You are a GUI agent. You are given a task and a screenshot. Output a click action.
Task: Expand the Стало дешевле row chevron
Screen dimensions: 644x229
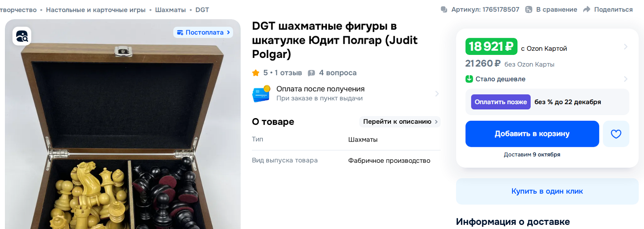(x=625, y=79)
